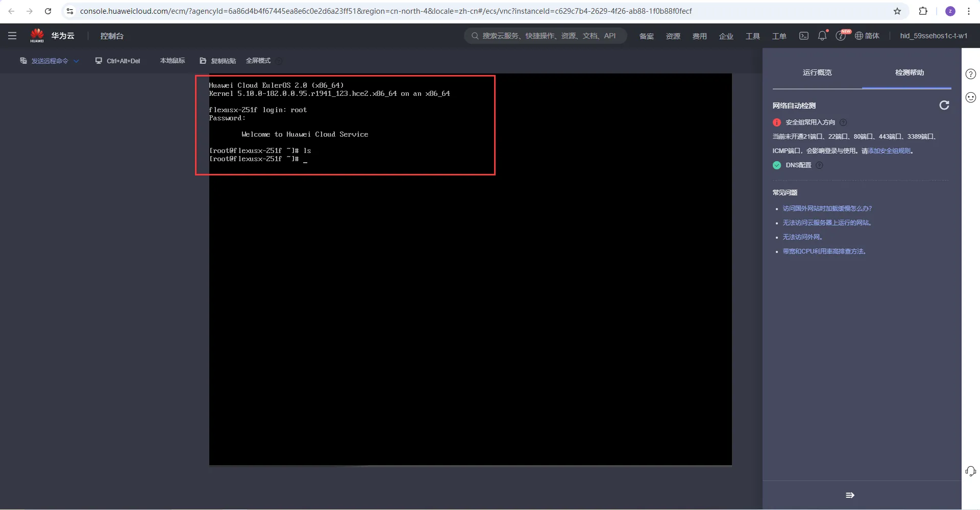Image resolution: width=980 pixels, height=510 pixels.
Task: Refresh the network auto-detection results
Action: 944,105
